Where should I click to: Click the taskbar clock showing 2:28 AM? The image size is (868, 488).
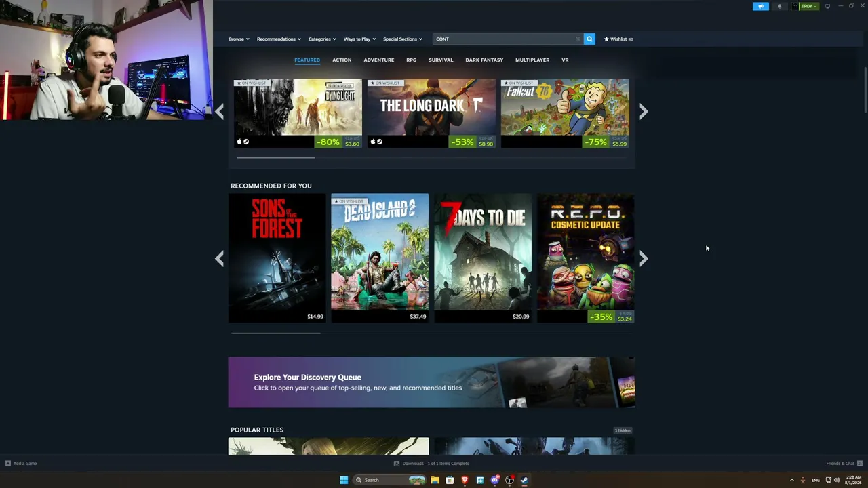[853, 480]
